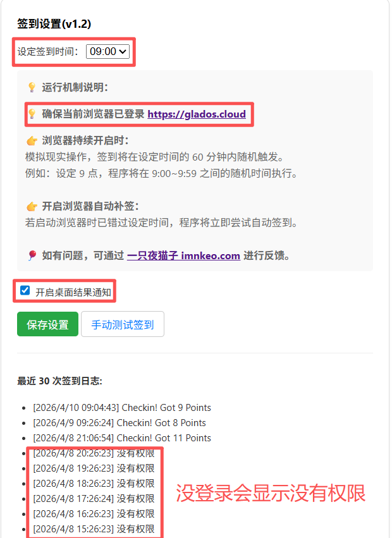This screenshot has width=392, height=538.
Task: Click the 设定签到时间 label
Action: 47,51
